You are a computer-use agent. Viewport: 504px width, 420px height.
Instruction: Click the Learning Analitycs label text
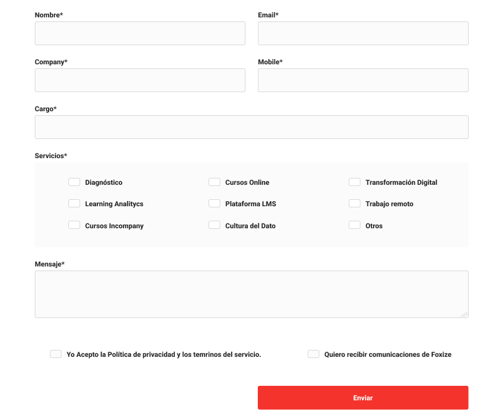[x=114, y=204]
